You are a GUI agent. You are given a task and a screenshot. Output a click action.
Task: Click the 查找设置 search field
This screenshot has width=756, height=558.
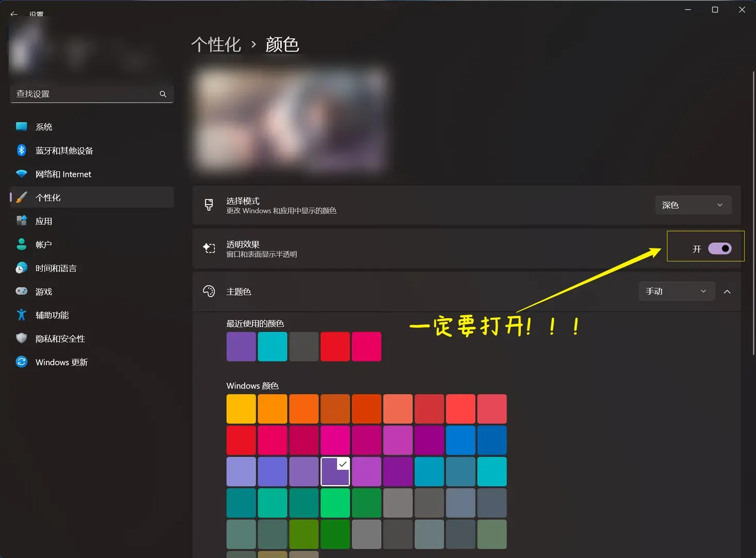point(92,94)
